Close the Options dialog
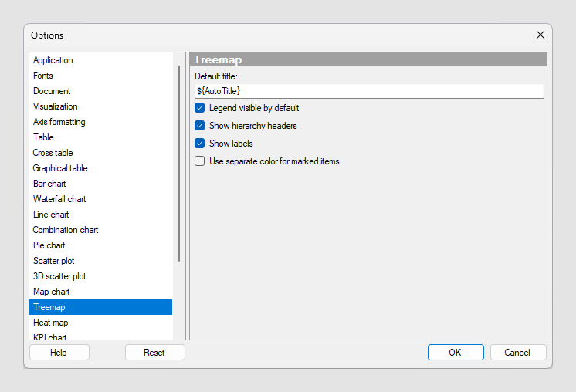This screenshot has width=576, height=392. click(x=540, y=35)
